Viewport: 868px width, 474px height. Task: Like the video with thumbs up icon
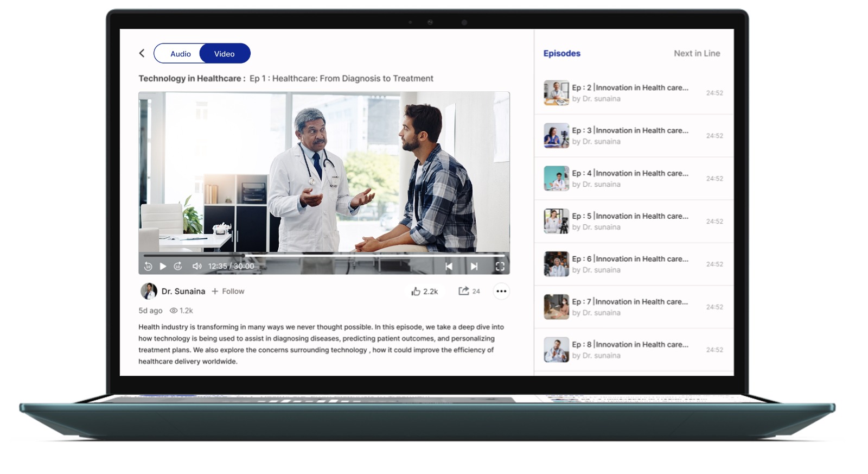[416, 291]
